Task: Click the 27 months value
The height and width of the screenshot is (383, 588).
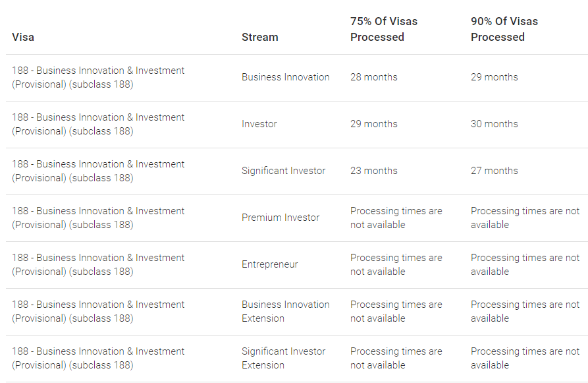Action: point(494,171)
